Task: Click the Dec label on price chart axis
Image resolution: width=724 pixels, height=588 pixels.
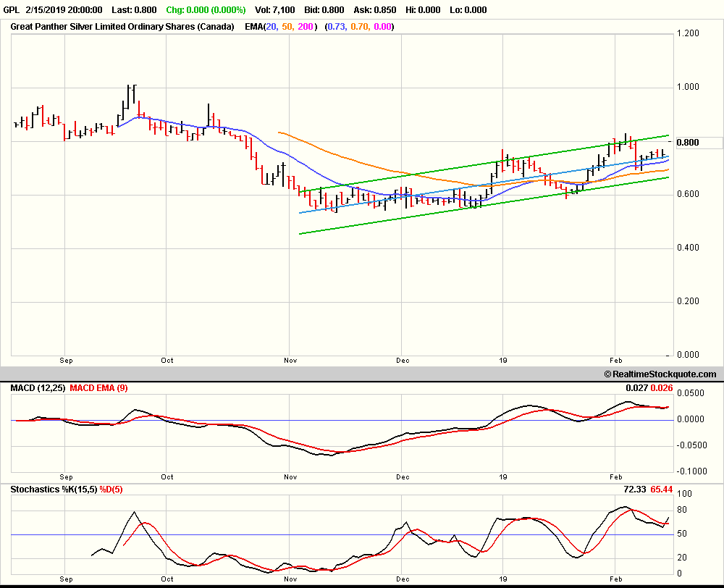Action: [403, 361]
